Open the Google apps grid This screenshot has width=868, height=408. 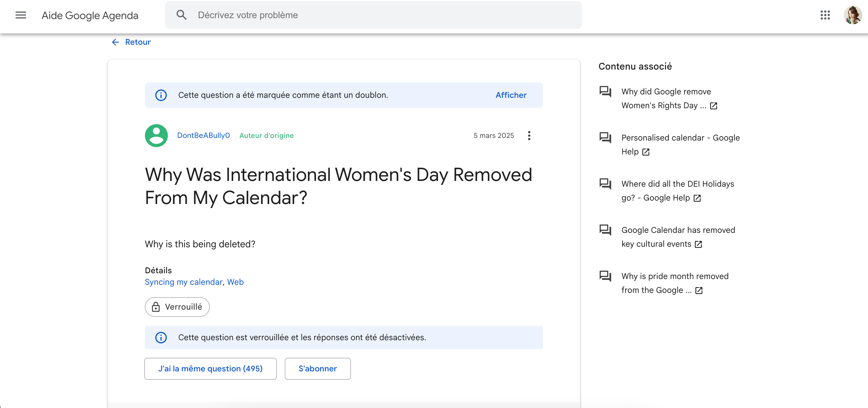pyautogui.click(x=825, y=15)
